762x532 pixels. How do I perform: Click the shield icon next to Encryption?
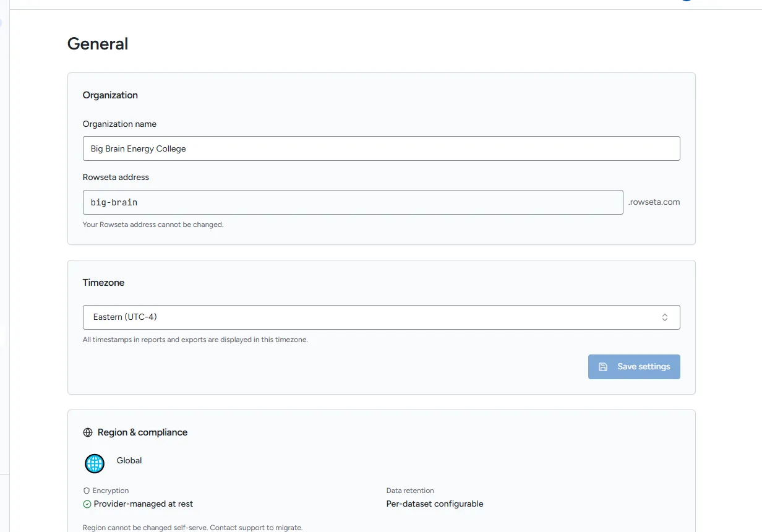(87, 491)
